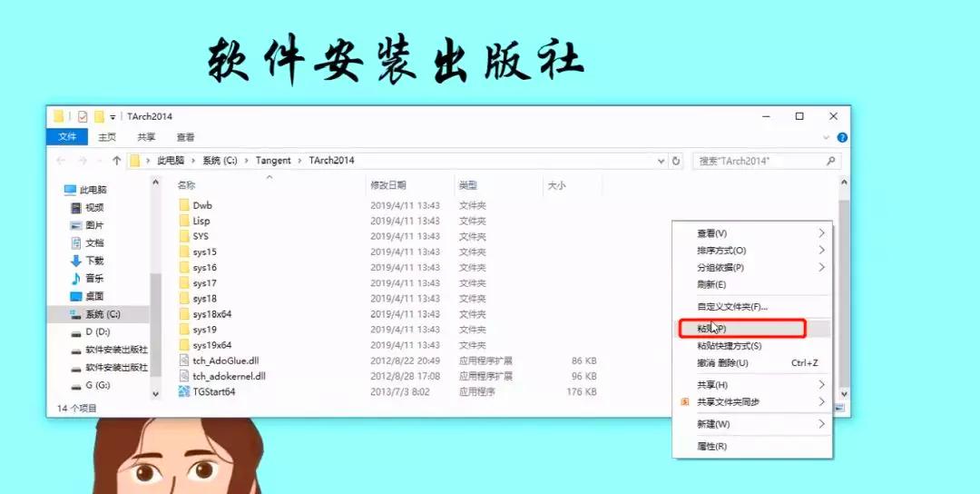Open the 查看 ribbon tab
The image size is (980, 494).
coord(186,137)
